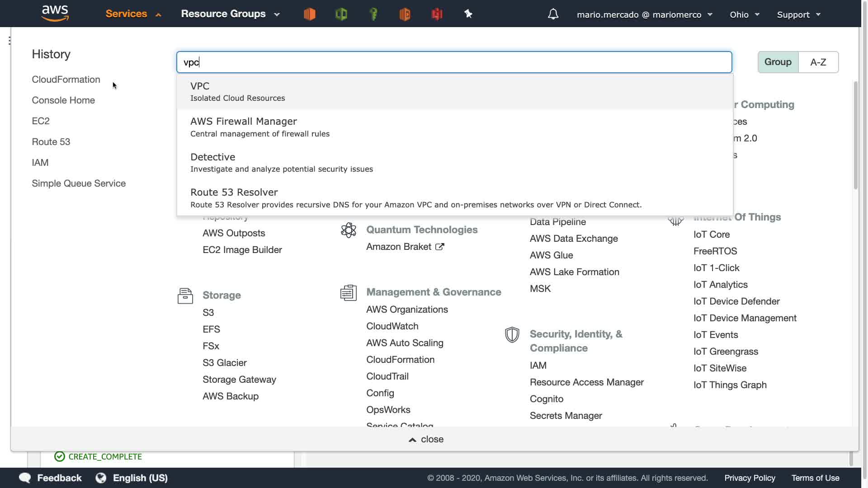Open the orange EC2 shortcut icon
The height and width of the screenshot is (488, 868).
[310, 14]
